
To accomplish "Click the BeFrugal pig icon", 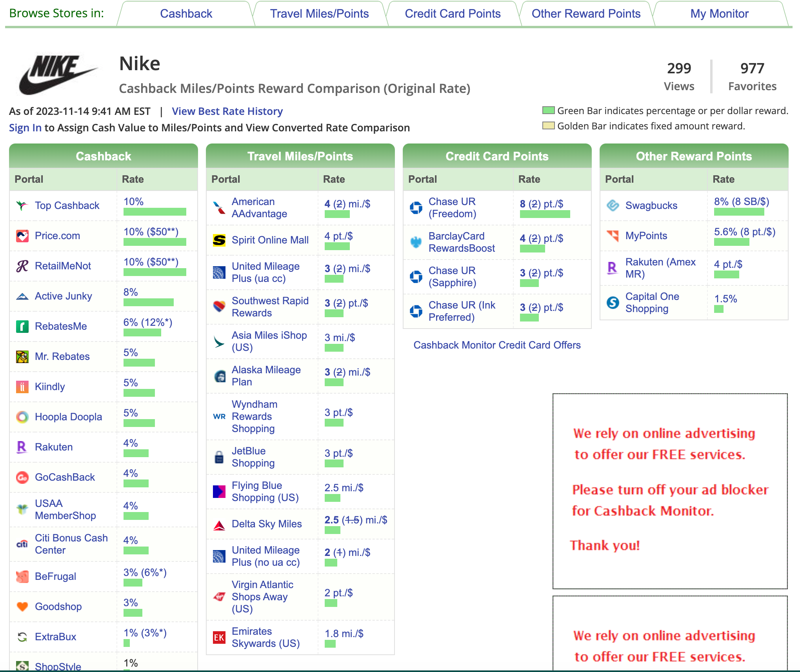I will point(22,576).
